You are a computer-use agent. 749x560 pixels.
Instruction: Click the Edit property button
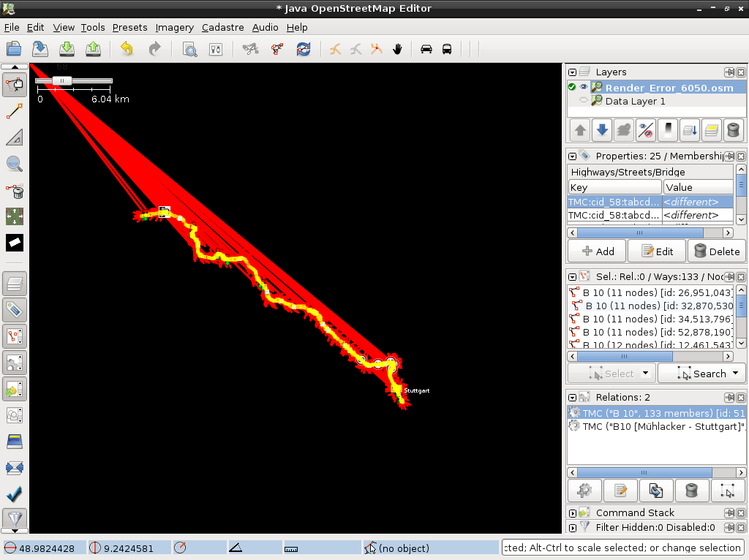[657, 251]
